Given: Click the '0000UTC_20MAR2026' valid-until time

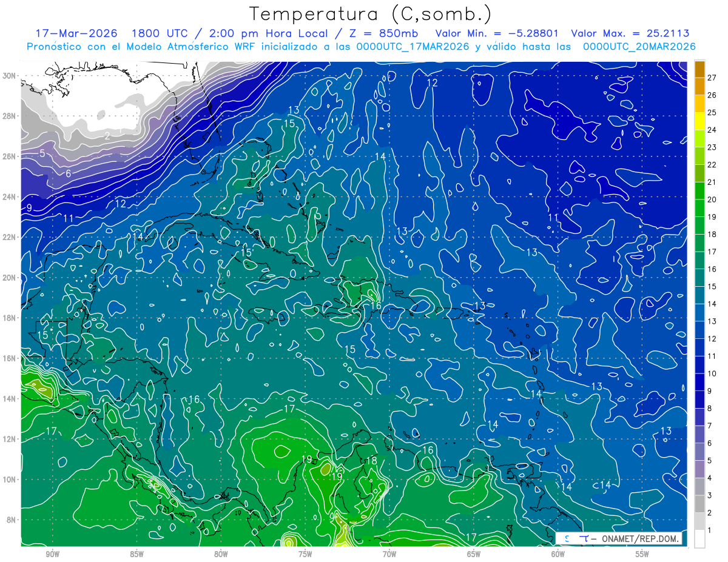Looking at the screenshot, I should [x=639, y=47].
